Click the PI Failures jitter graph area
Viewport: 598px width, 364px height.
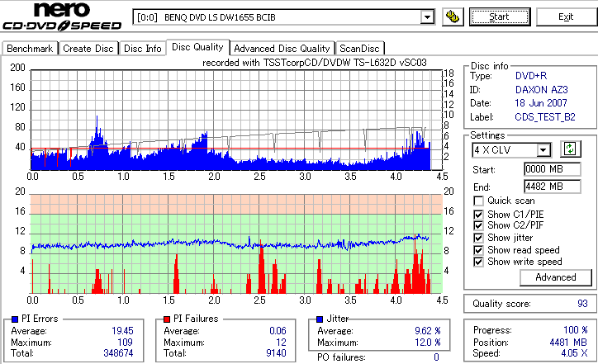[236, 243]
